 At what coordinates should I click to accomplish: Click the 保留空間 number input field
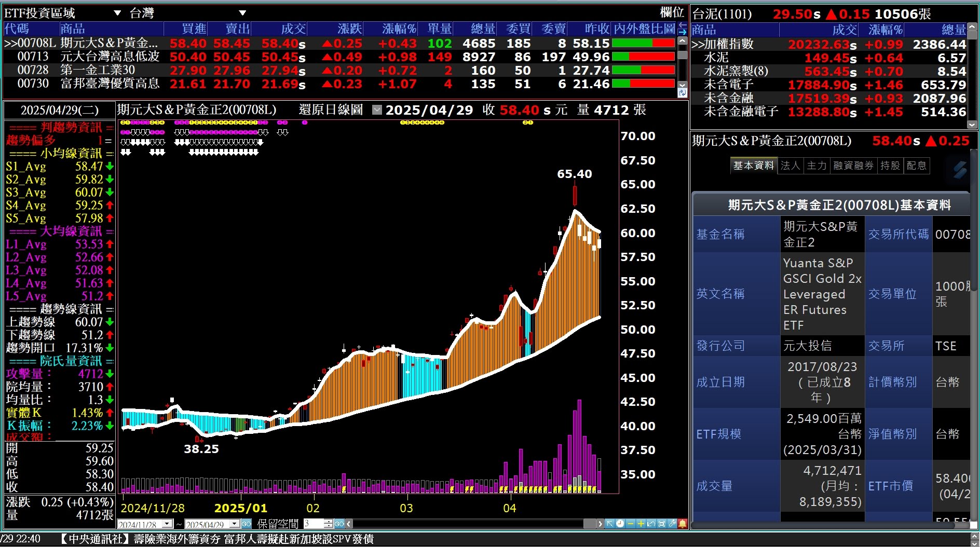pyautogui.click(x=314, y=524)
